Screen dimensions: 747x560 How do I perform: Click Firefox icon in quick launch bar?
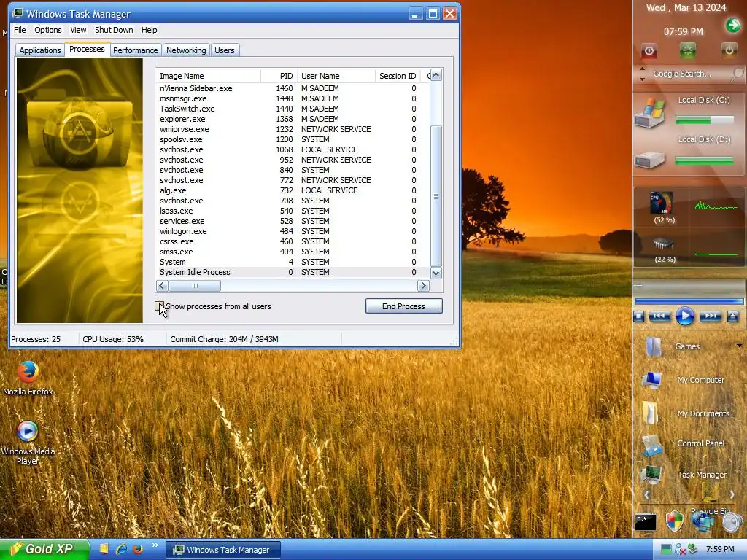[x=138, y=549]
